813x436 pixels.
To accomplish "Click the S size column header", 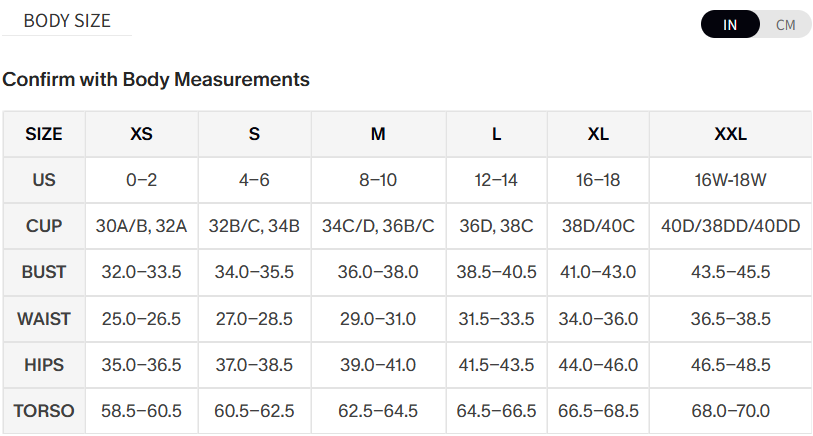I will pyautogui.click(x=255, y=134).
